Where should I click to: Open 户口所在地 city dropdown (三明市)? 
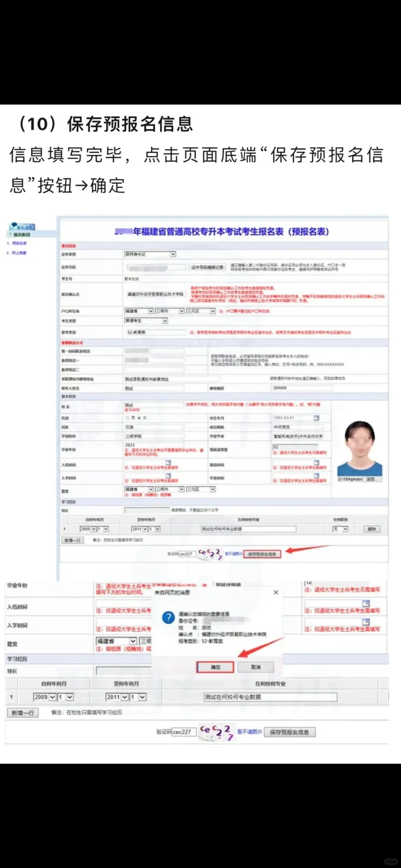170,311
